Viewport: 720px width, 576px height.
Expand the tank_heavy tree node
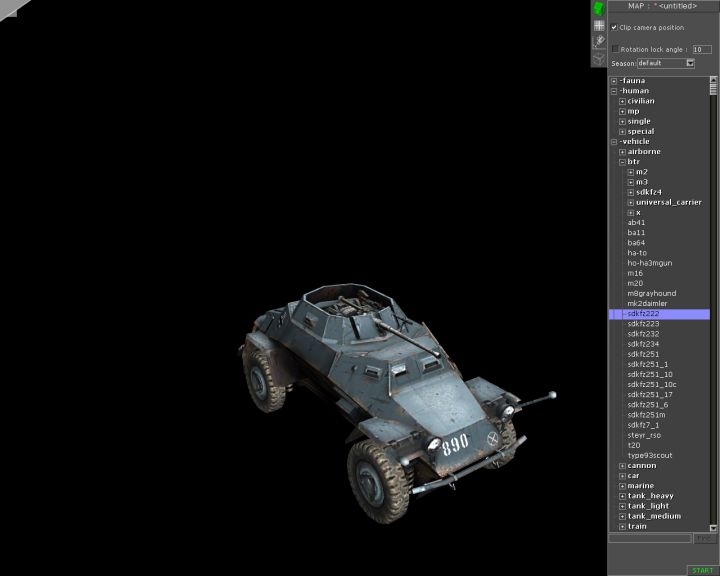point(622,496)
